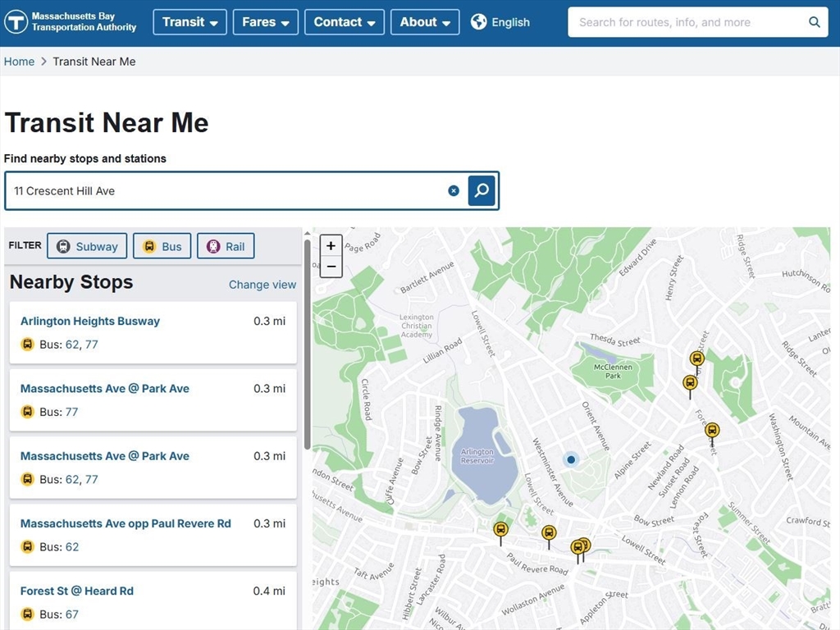The height and width of the screenshot is (630, 840).
Task: Toggle the Bus filter
Action: click(x=162, y=246)
